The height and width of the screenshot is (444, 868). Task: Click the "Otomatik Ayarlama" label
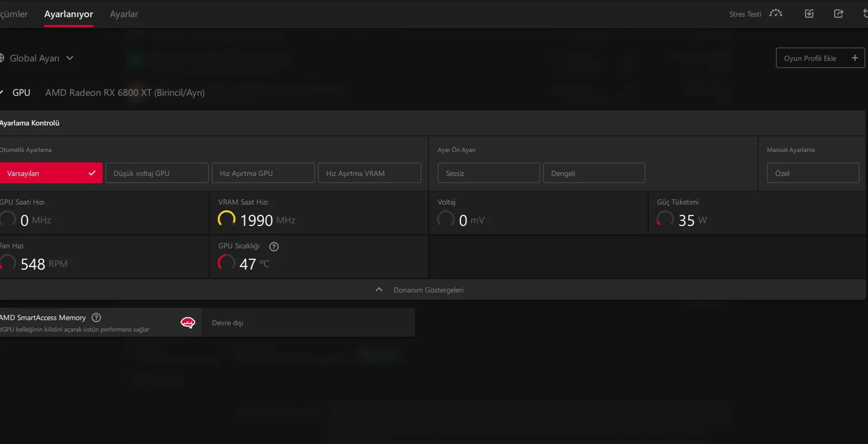point(26,150)
